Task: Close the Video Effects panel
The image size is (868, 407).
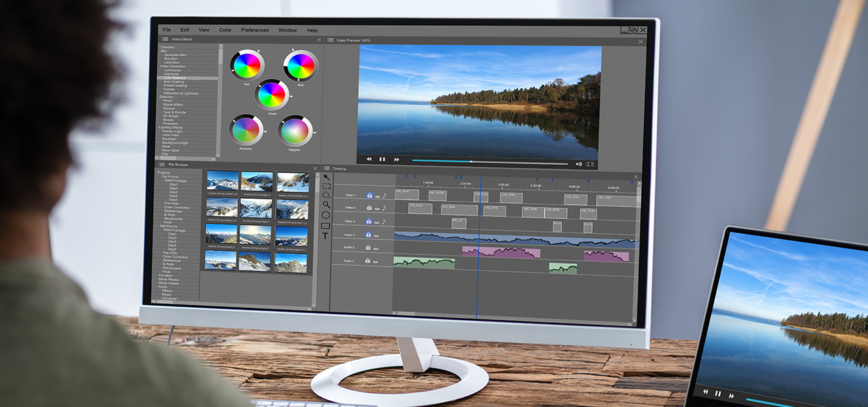Action: point(319,40)
